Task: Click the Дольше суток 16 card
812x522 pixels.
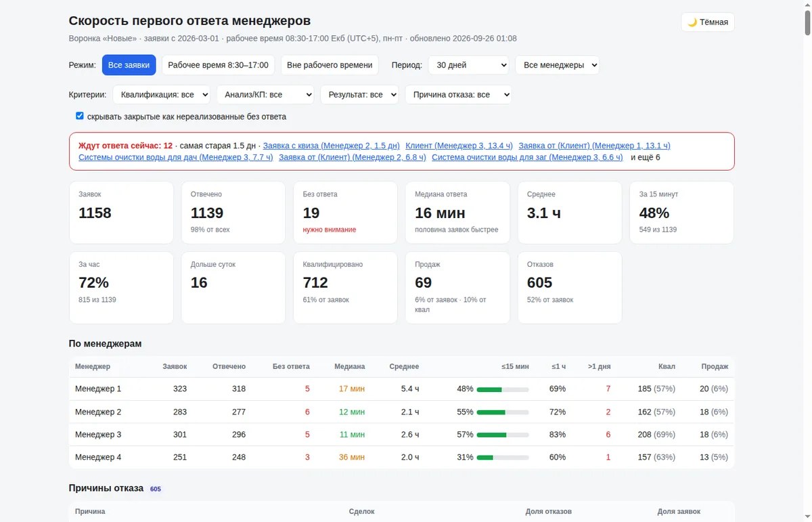Action: coord(233,288)
